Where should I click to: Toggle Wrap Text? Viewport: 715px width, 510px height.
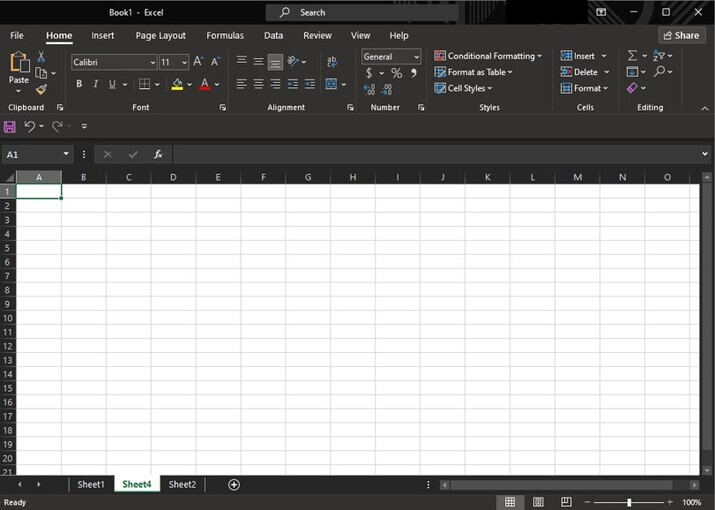click(x=332, y=62)
